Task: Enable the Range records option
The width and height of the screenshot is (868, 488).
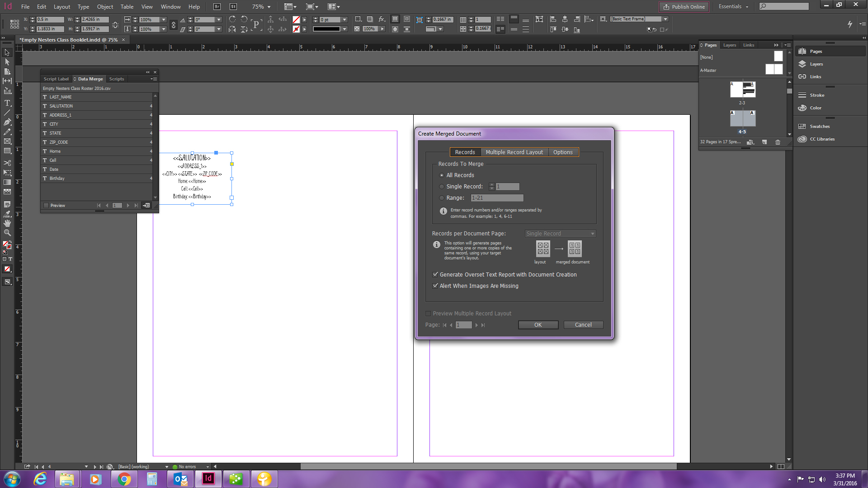Action: click(x=442, y=197)
